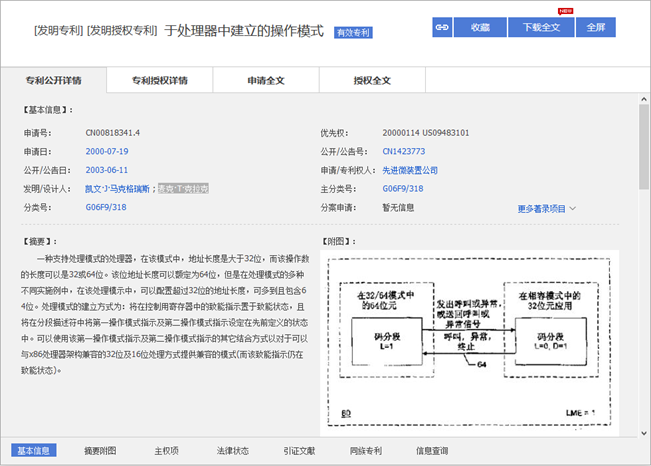
Task: Click inventor 凯文·J·马克格瑞斯 link
Action: [117, 189]
